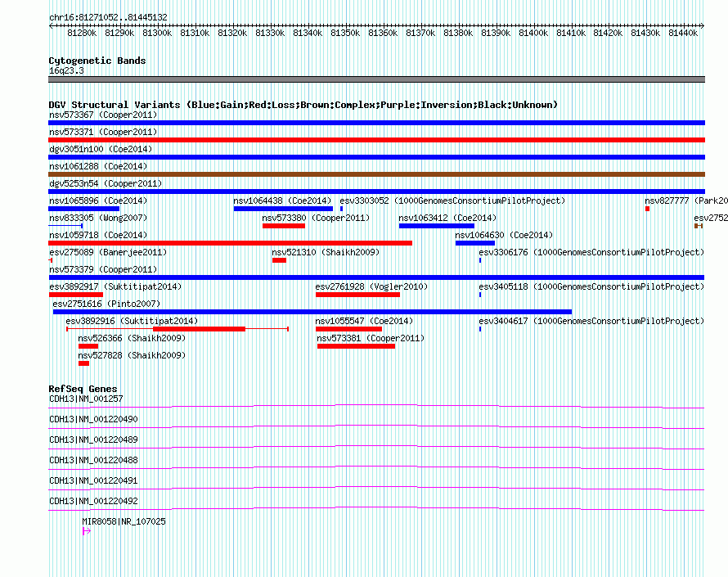
Task: Open esv3306176 variant label
Action: click(591, 252)
